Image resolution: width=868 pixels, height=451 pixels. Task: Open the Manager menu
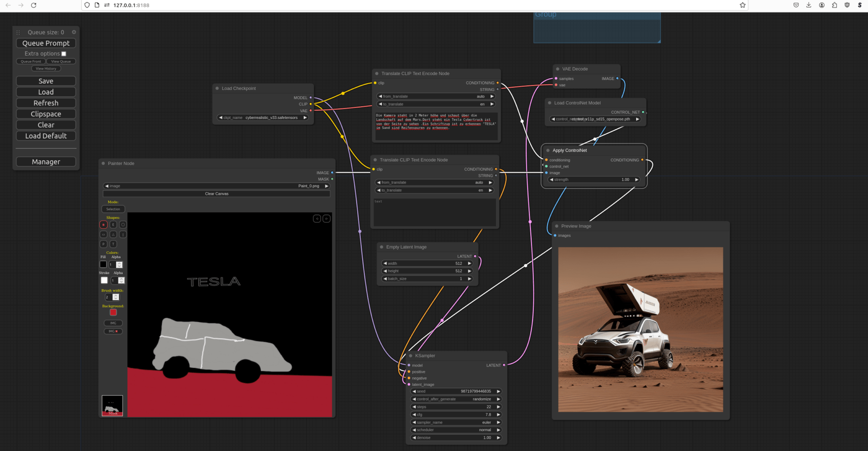pos(46,162)
